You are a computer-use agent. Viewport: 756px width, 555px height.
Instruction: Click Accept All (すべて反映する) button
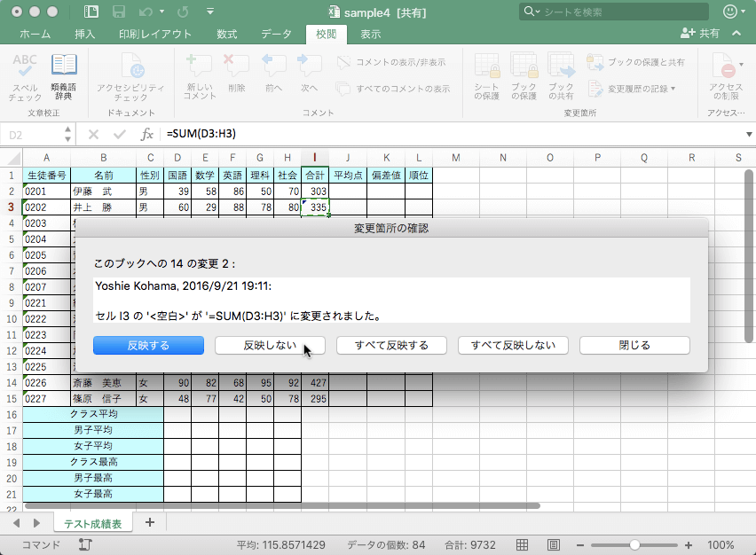(391, 346)
